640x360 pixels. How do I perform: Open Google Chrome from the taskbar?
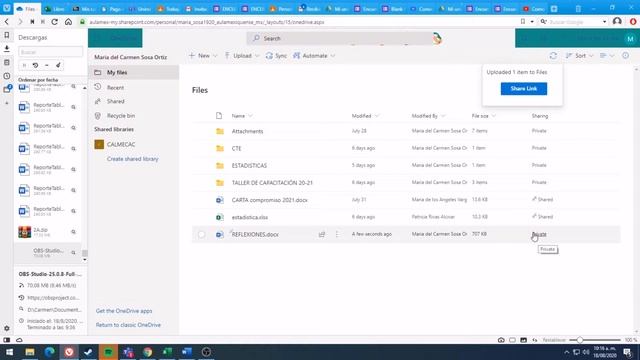[147, 352]
